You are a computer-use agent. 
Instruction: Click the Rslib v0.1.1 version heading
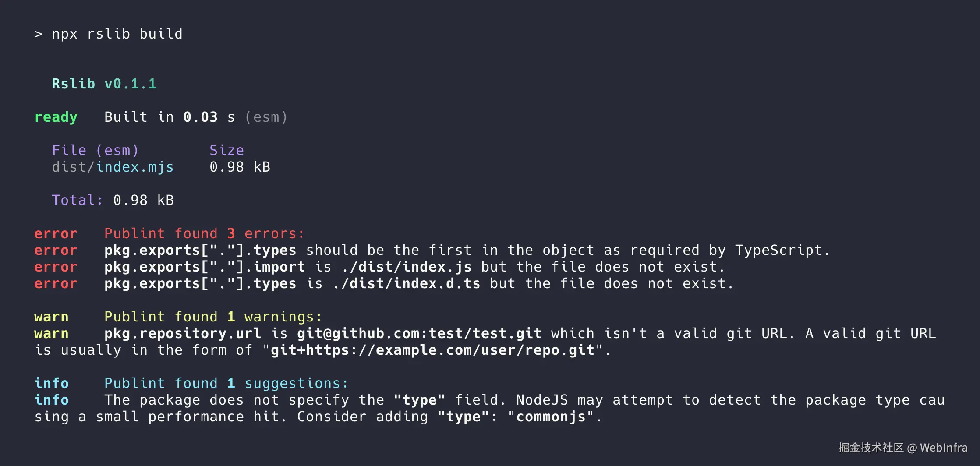click(x=104, y=84)
